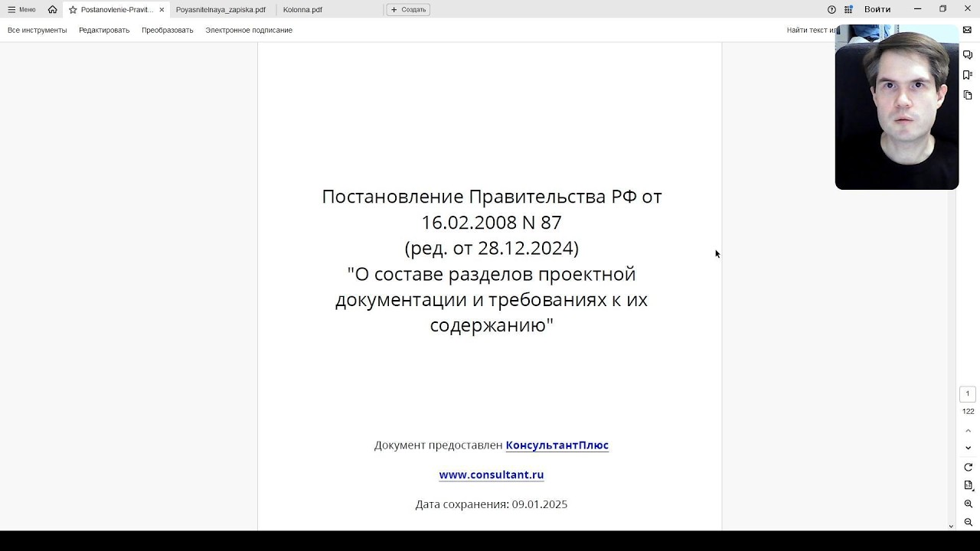Open Электронное подписание
Viewport: 980px width, 551px height.
point(249,31)
